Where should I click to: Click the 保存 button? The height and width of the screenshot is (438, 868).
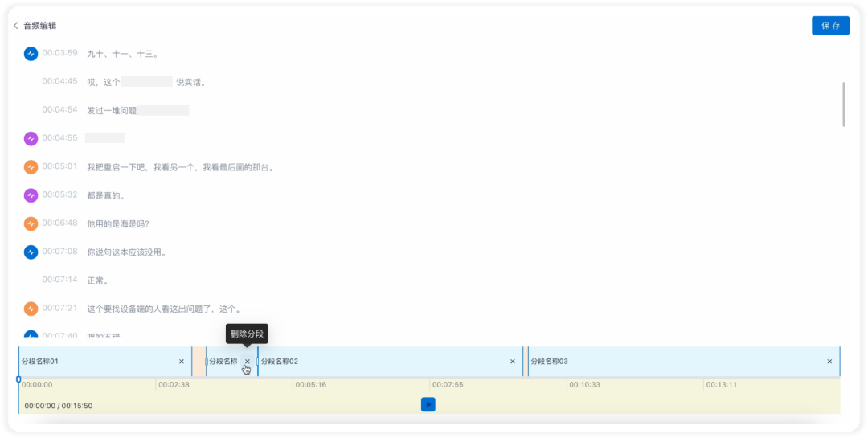coord(830,26)
